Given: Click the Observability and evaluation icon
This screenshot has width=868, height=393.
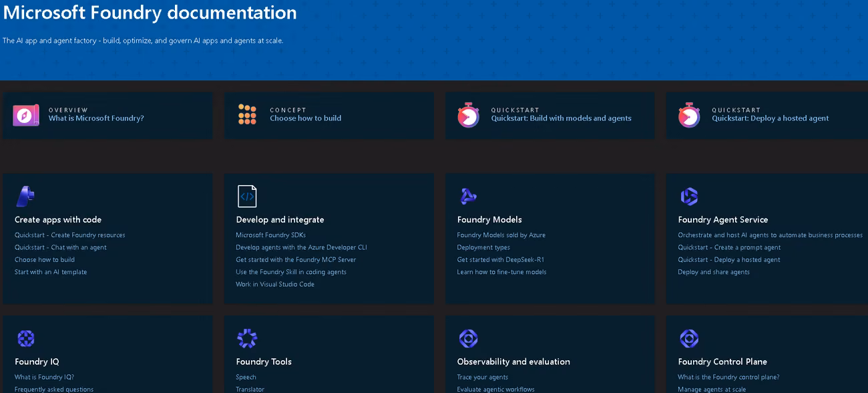Looking at the screenshot, I should pyautogui.click(x=468, y=338).
